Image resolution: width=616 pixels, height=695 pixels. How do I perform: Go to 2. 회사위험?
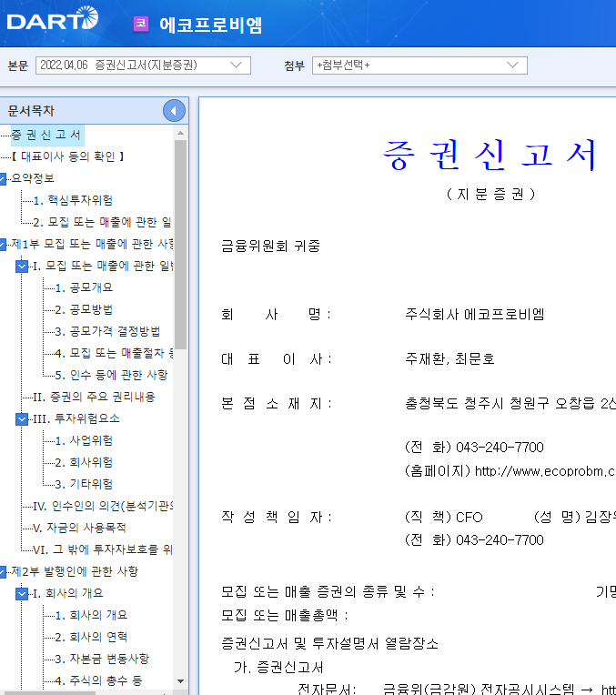pos(84,462)
